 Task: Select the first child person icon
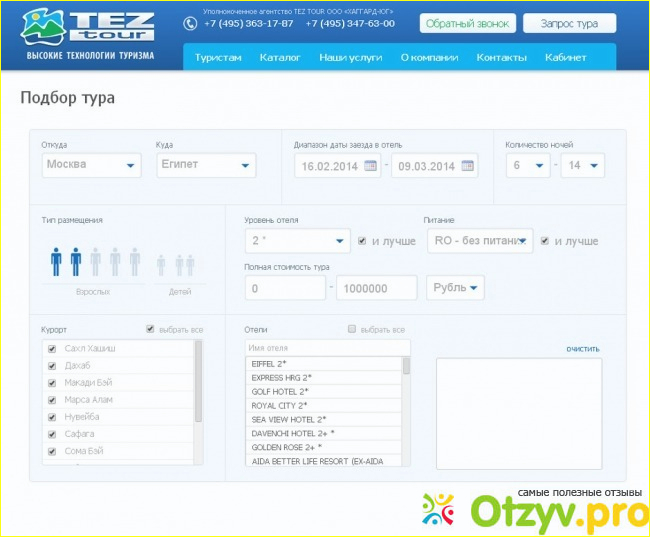[161, 264]
